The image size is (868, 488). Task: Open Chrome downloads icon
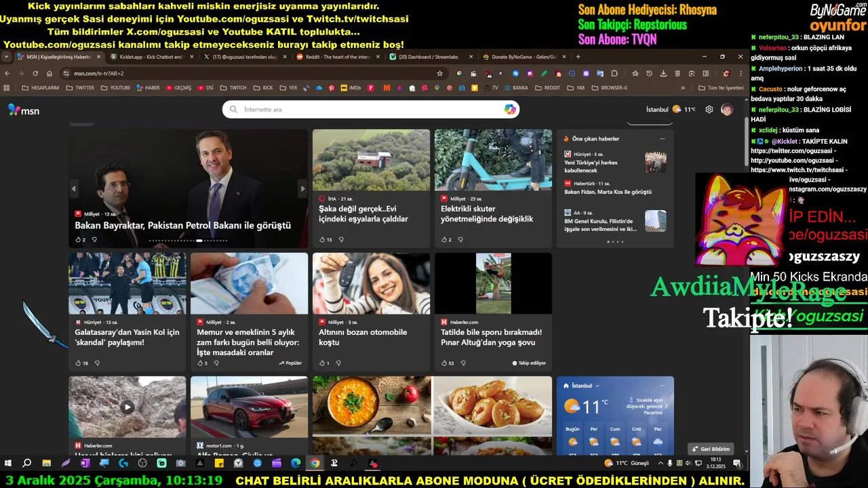663,73
